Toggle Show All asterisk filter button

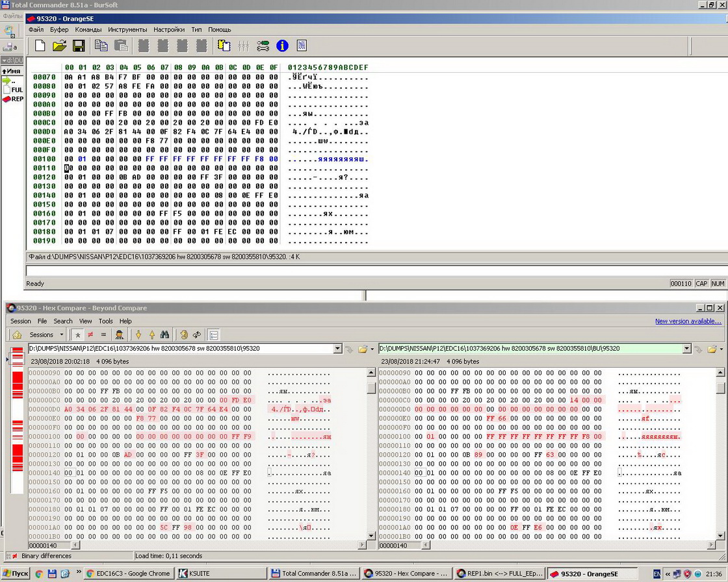[x=78, y=335]
